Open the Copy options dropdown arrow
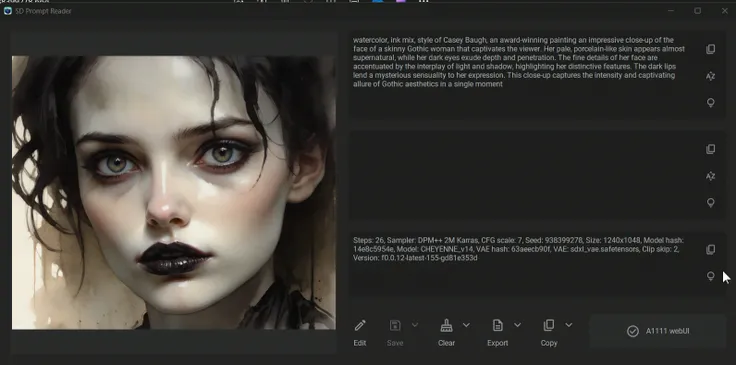This screenshot has height=365, width=736. point(568,325)
